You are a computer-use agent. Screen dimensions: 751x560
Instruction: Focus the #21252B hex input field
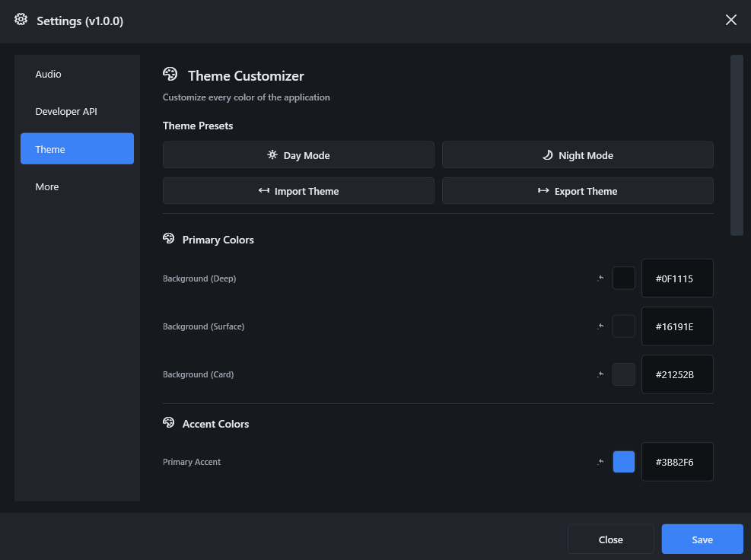click(677, 374)
